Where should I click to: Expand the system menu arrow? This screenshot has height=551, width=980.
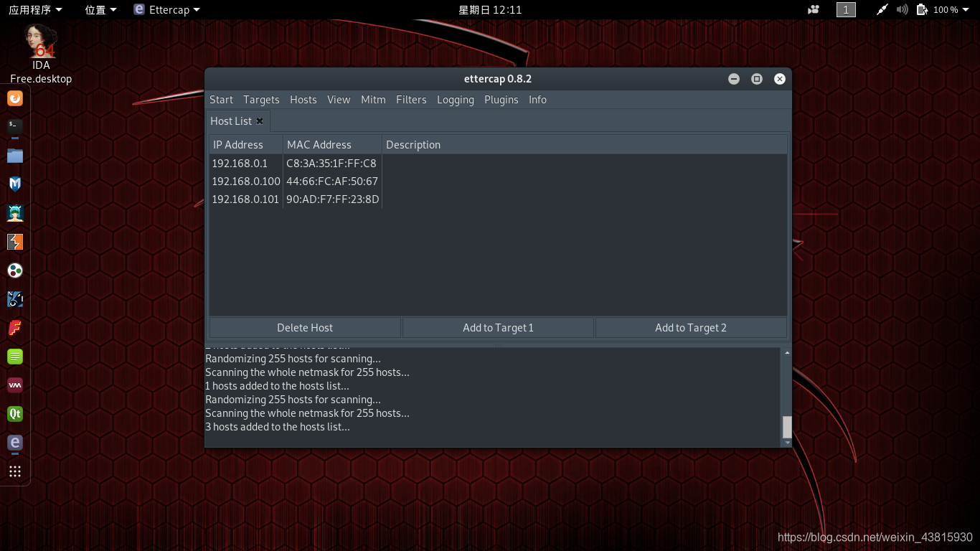click(966, 9)
